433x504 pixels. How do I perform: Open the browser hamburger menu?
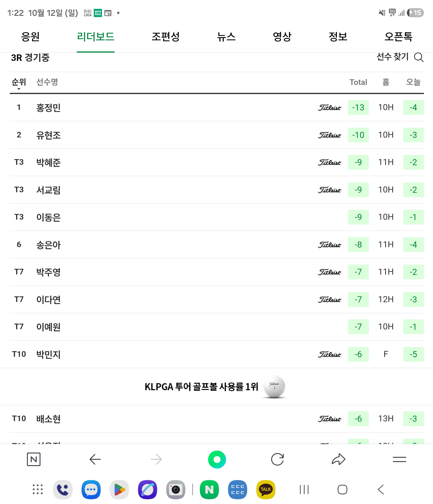399,459
